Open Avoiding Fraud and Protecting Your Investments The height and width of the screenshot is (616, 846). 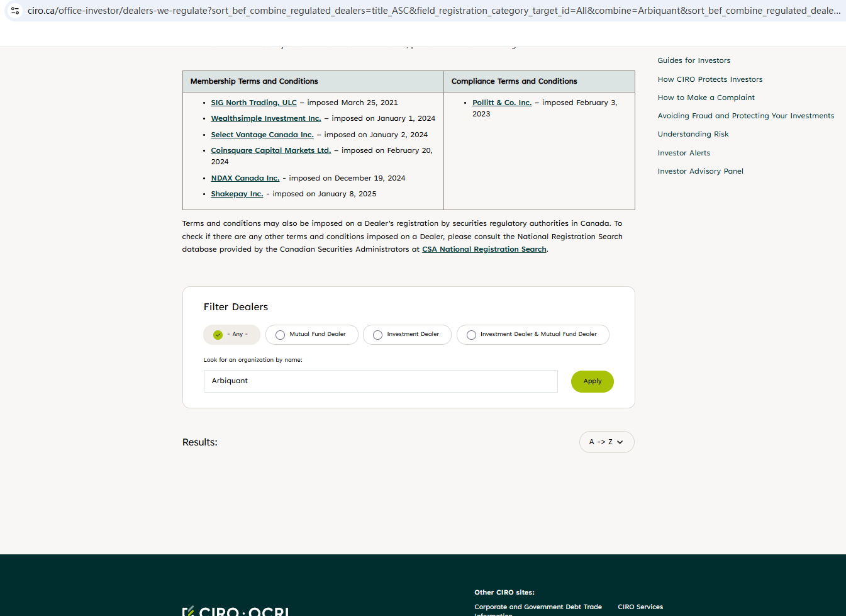pos(746,116)
